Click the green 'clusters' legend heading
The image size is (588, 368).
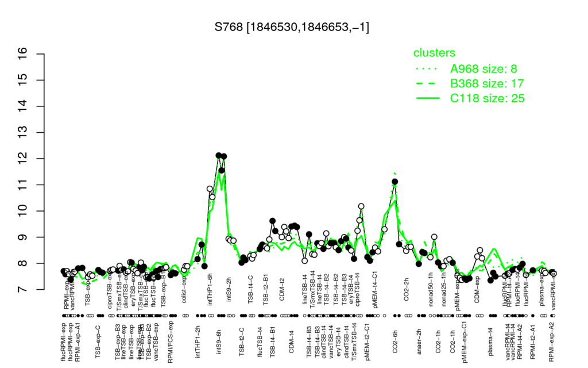434,52
